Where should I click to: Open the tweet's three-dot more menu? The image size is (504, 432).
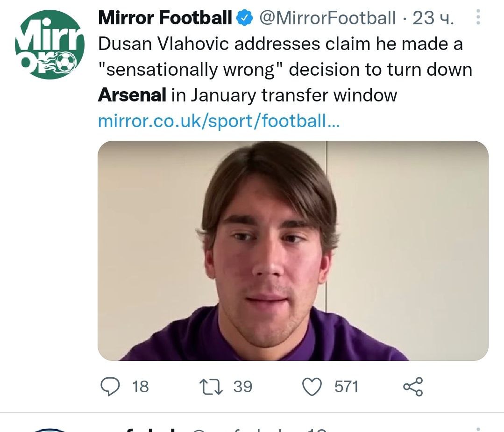coord(478,18)
